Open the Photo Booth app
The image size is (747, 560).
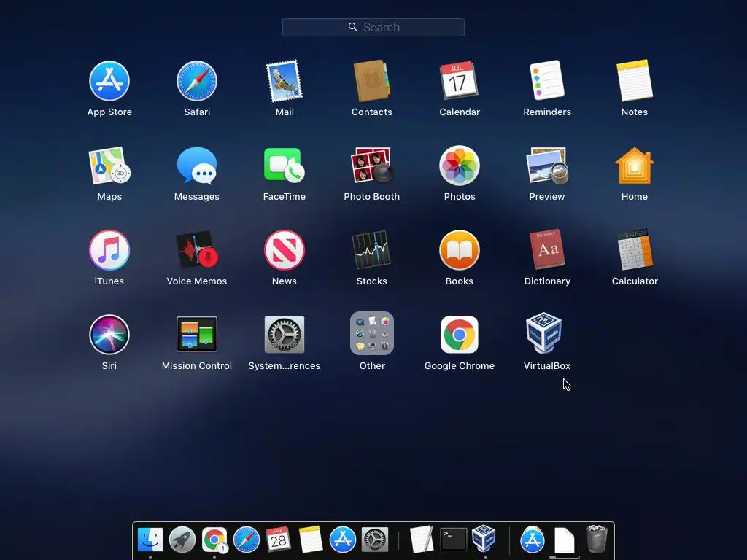coord(371,166)
